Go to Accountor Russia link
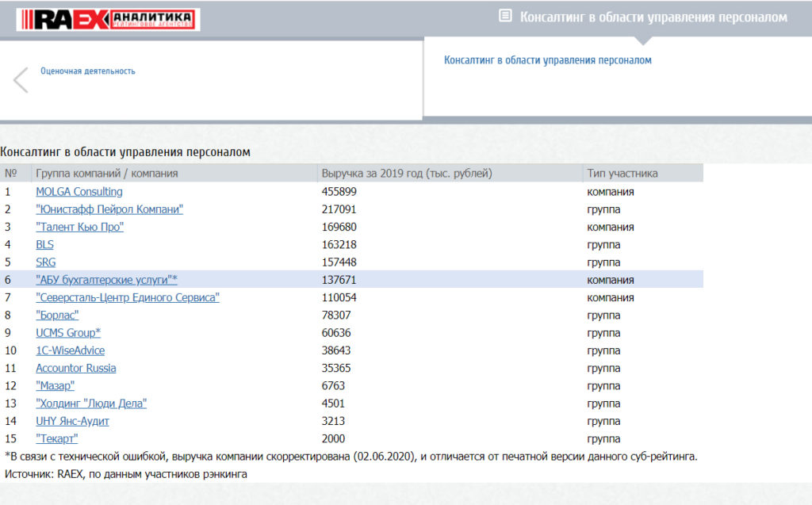Image resolution: width=812 pixels, height=505 pixels. point(76,368)
